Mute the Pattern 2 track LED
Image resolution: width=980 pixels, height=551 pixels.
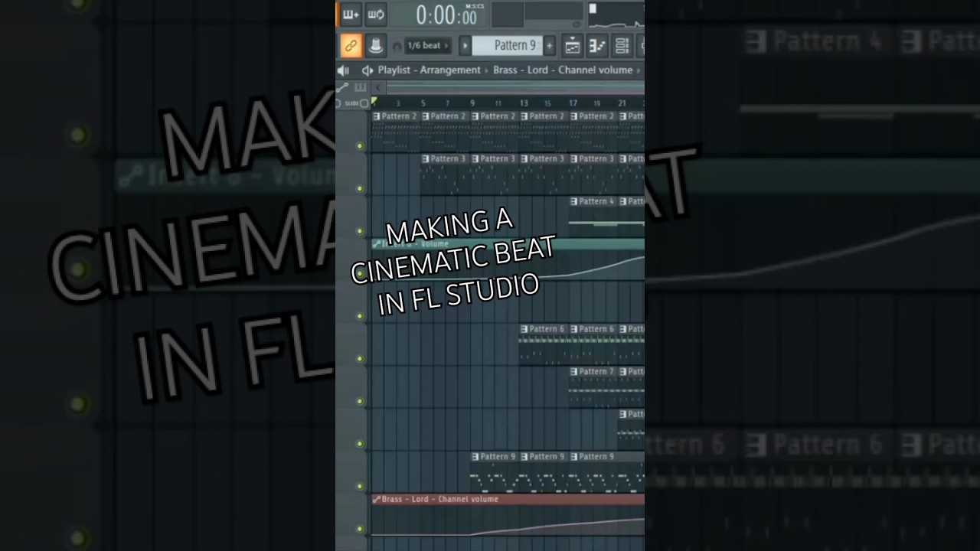[x=360, y=145]
